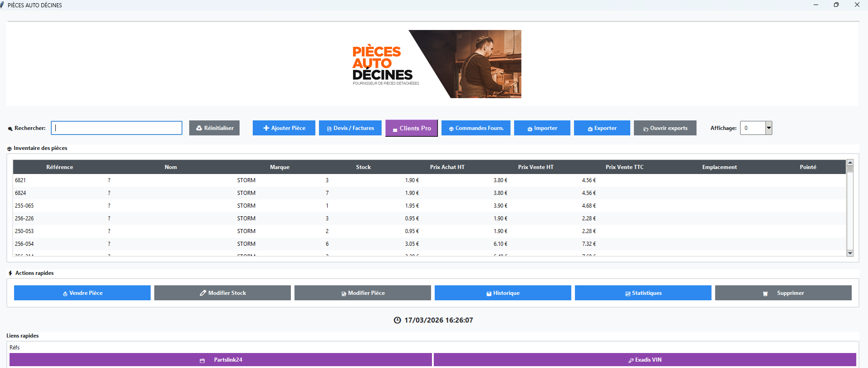Select the row with reference 6824
This screenshot has width=868, height=368.
[430, 193]
